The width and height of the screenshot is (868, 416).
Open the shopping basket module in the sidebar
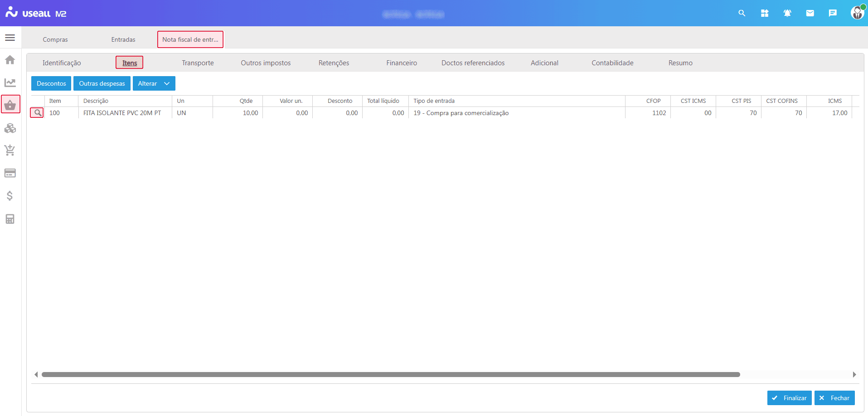pyautogui.click(x=10, y=105)
